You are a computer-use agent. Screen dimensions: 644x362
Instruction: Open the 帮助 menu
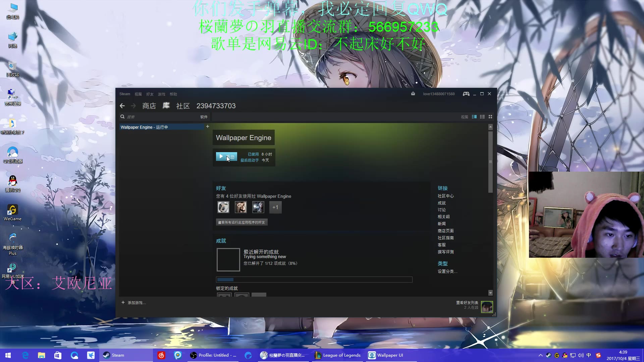[173, 94]
